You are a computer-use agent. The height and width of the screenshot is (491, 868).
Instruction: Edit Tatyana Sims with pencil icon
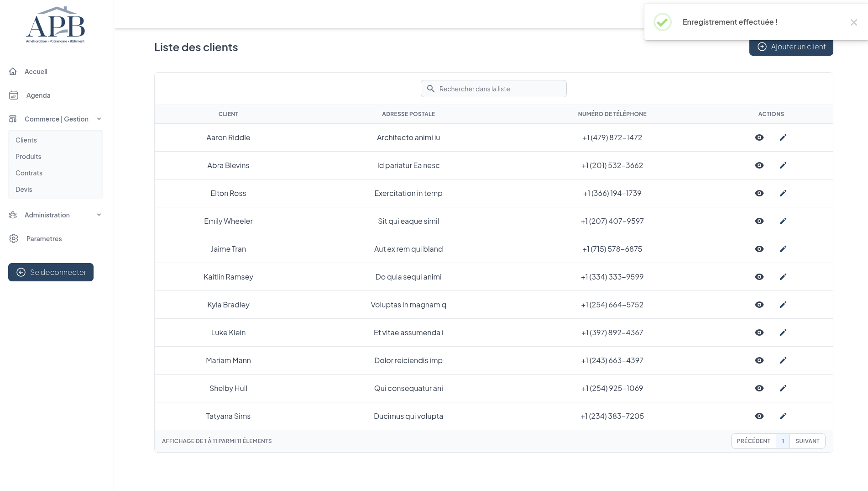click(x=783, y=416)
